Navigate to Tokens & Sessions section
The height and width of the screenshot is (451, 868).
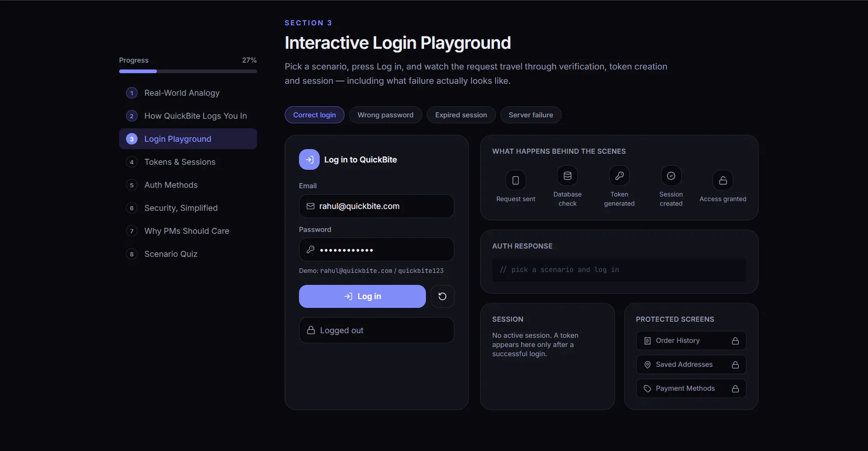coord(188,162)
